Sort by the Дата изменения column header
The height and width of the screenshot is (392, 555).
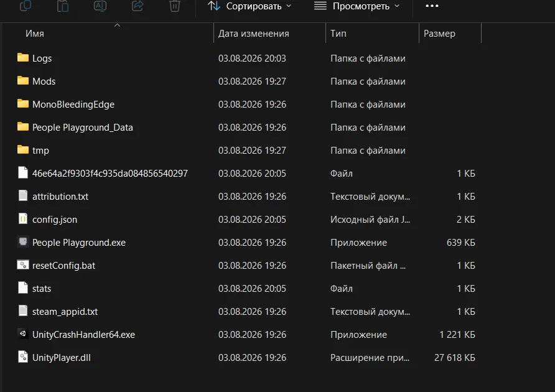[x=253, y=33]
